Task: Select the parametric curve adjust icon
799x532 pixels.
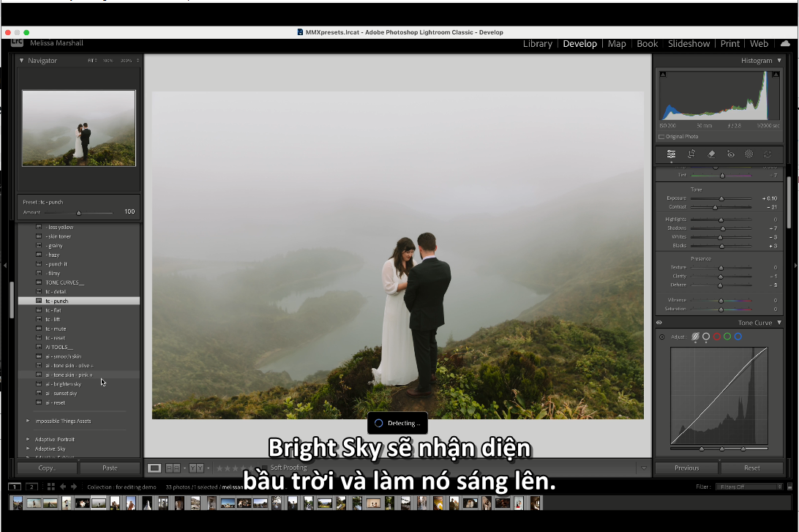Action: click(x=695, y=337)
